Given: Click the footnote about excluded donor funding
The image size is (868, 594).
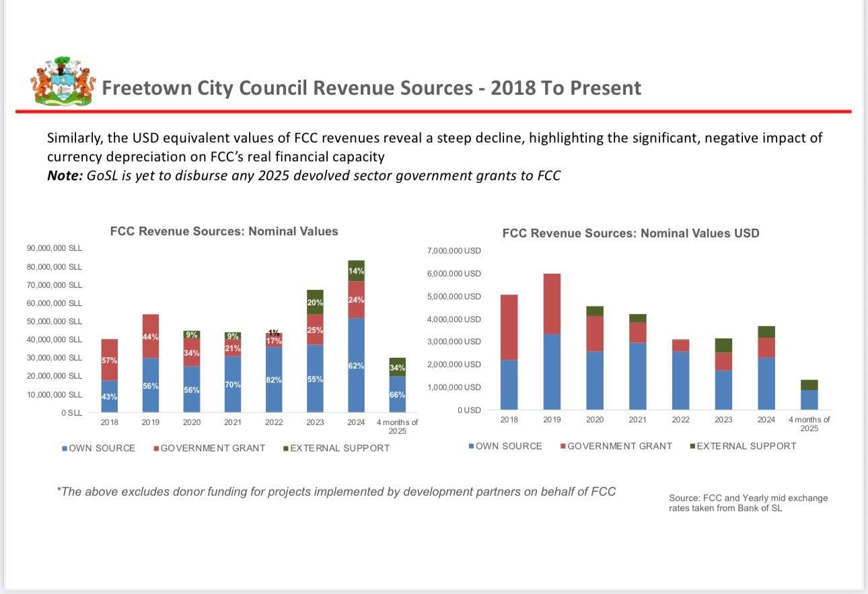Looking at the screenshot, I should coord(336,492).
